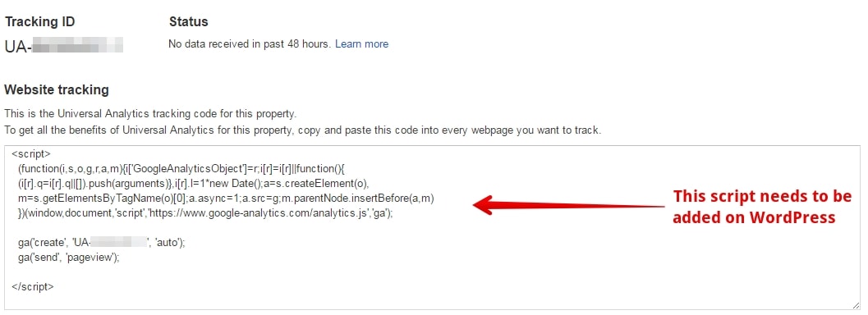Click the Universal Analytics tracking code description
This screenshot has height=315, width=868.
pyautogui.click(x=150, y=115)
